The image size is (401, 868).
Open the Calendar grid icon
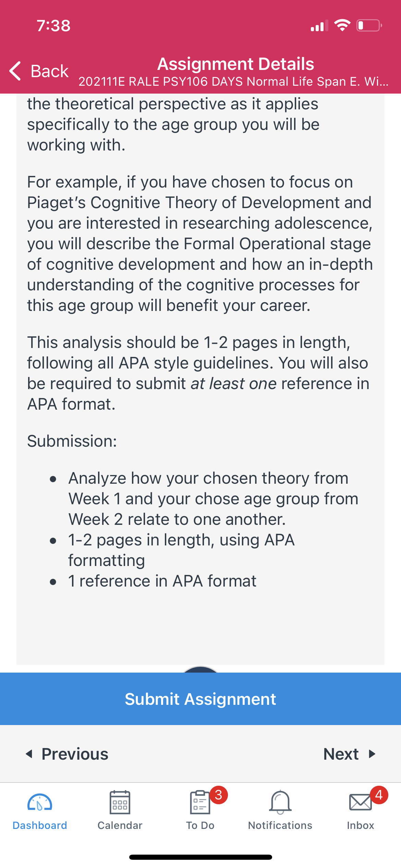pyautogui.click(x=120, y=802)
